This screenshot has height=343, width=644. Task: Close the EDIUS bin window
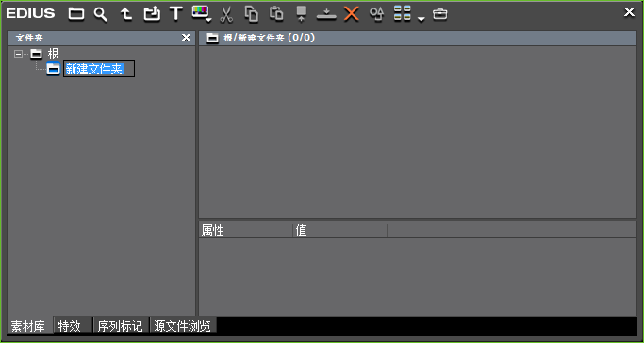(629, 12)
